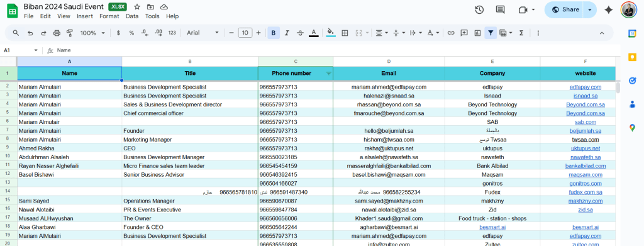Open the text color picker
The width and height of the screenshot is (644, 246).
(313, 33)
